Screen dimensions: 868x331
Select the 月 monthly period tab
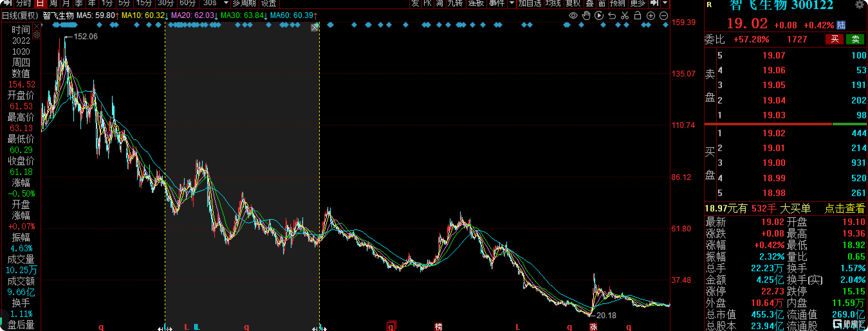(x=66, y=3)
